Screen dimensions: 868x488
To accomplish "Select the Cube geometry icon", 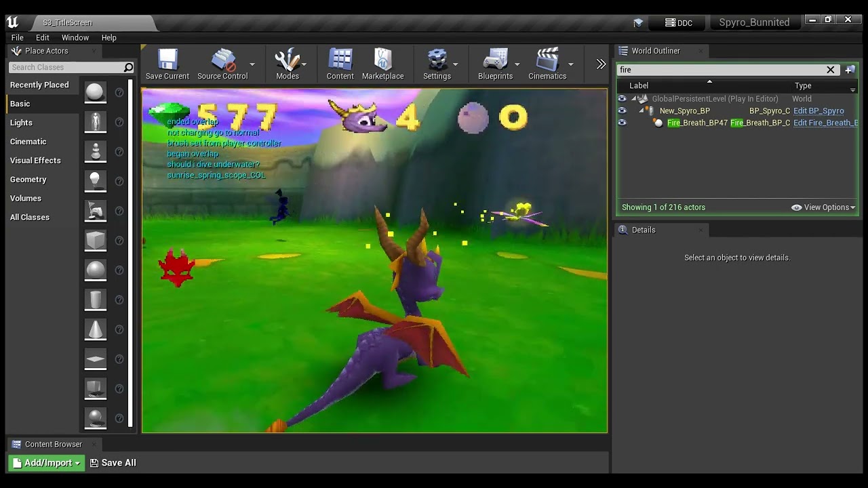I will (x=96, y=241).
